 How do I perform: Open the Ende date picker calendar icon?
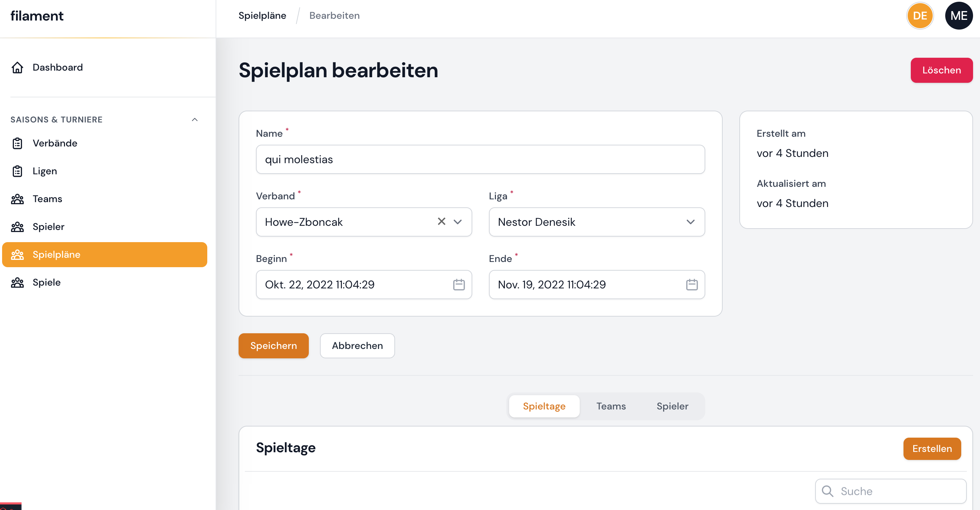[692, 284]
